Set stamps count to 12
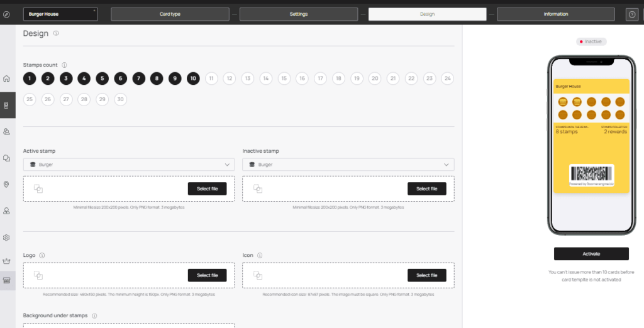The height and width of the screenshot is (328, 644). [x=230, y=79]
